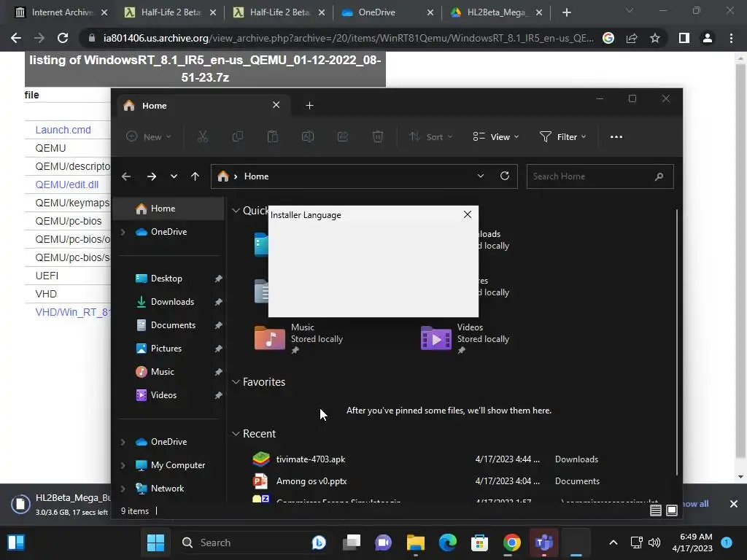Viewport: 747px width, 560px height.
Task: Click the Rename icon in Explorer toolbar
Action: [x=308, y=136]
